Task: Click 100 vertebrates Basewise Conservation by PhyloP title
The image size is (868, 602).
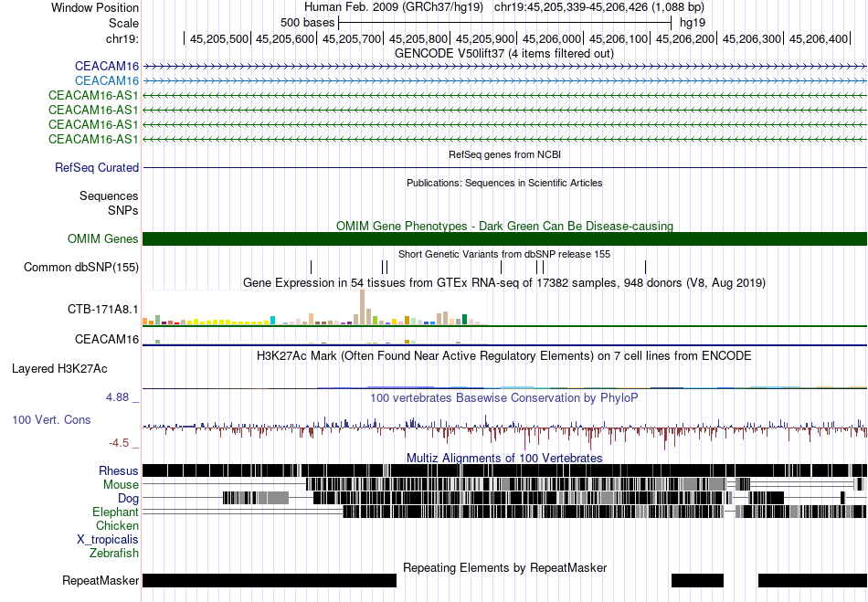Action: pyautogui.click(x=504, y=397)
